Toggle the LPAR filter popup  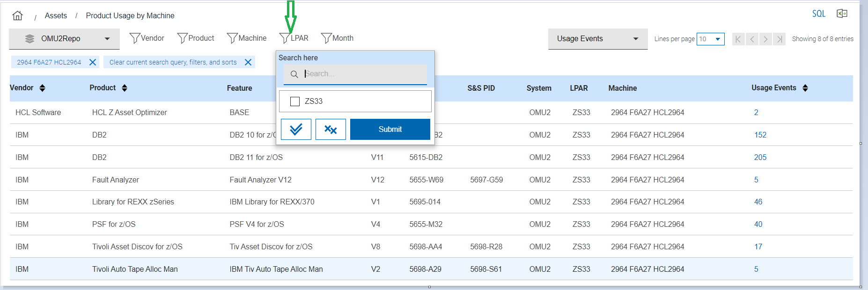pos(294,38)
